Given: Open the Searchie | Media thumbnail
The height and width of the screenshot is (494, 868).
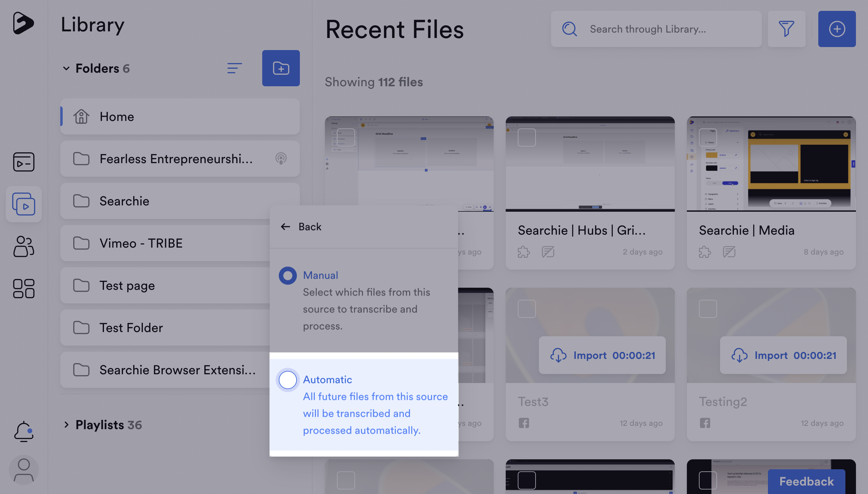Looking at the screenshot, I should point(771,164).
